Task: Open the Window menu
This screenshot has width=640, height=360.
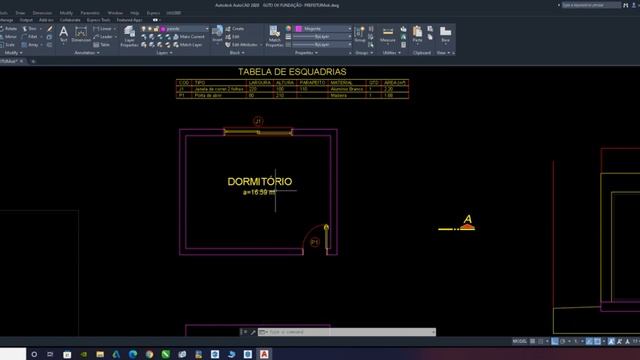Action: coord(115,13)
